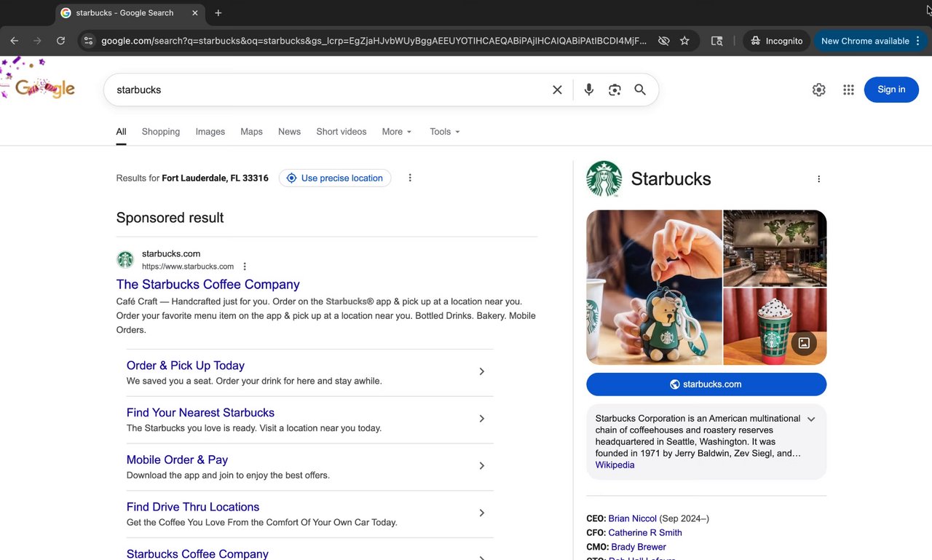932x560 pixels.
Task: Click chevron beside Find Your Nearest Starbucks
Action: pos(481,419)
